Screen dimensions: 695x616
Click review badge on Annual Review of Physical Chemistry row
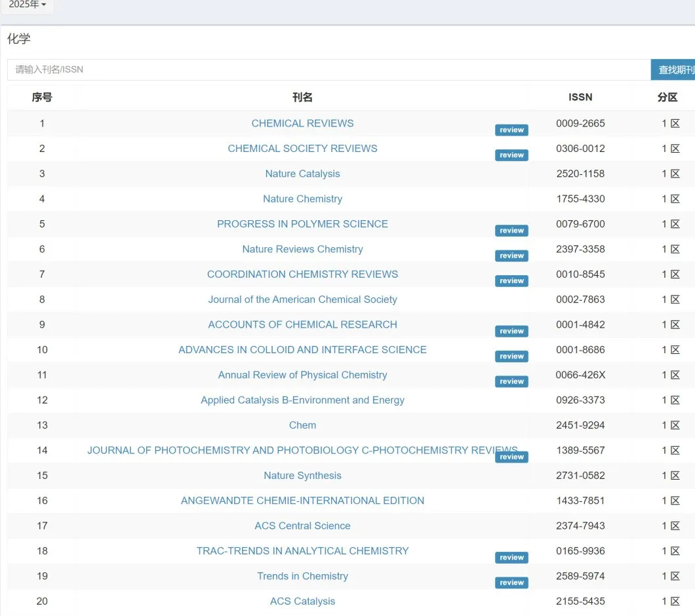511,381
